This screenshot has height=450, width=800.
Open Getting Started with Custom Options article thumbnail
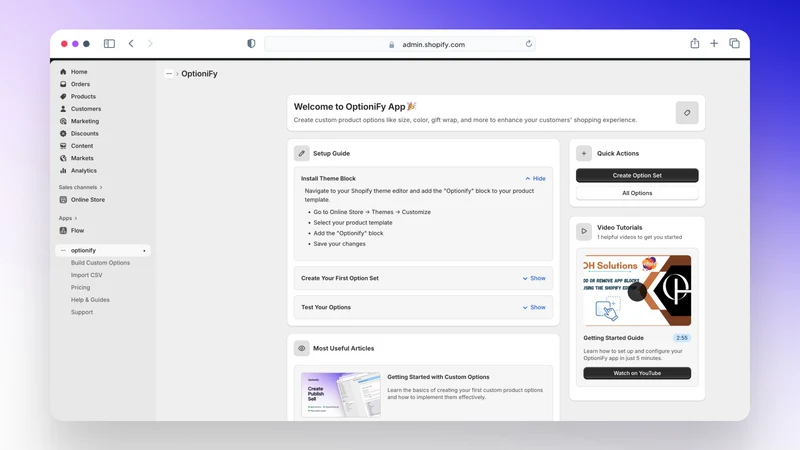[x=341, y=395]
